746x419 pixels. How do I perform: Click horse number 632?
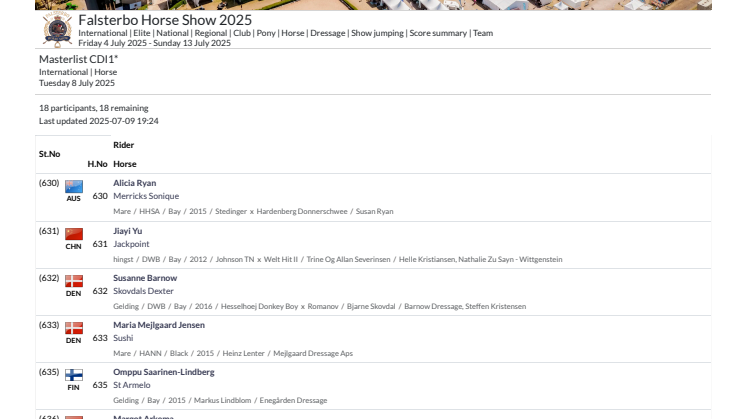click(100, 291)
